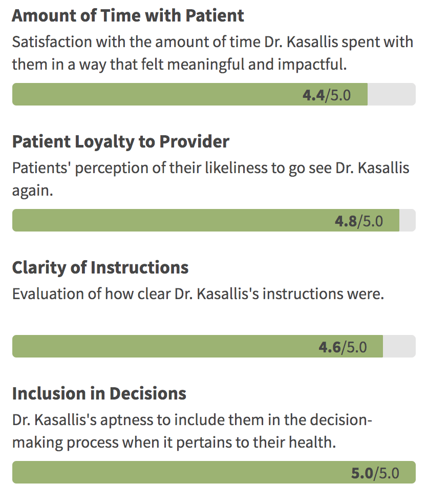Click the 'Evaluation of how clear' description text

[198, 294]
